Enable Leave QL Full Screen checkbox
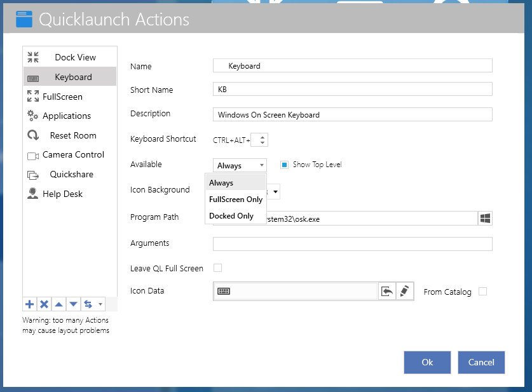This screenshot has width=532, height=392. click(217, 268)
